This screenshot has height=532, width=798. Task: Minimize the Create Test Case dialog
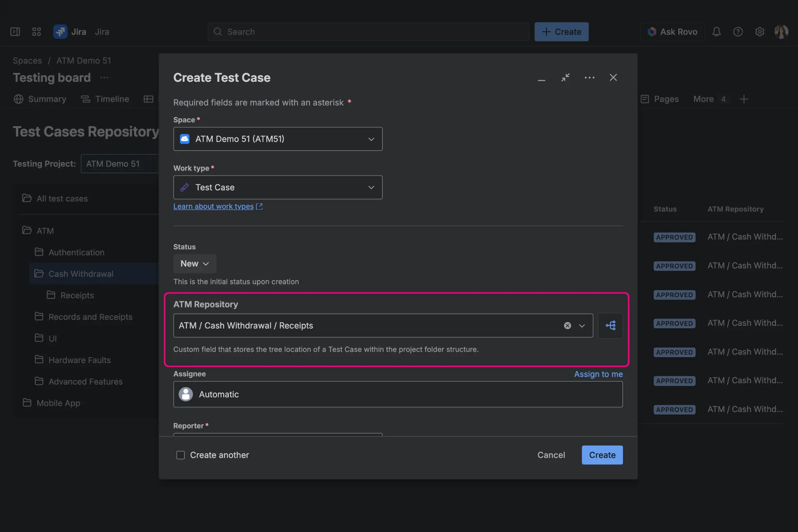pos(542,78)
